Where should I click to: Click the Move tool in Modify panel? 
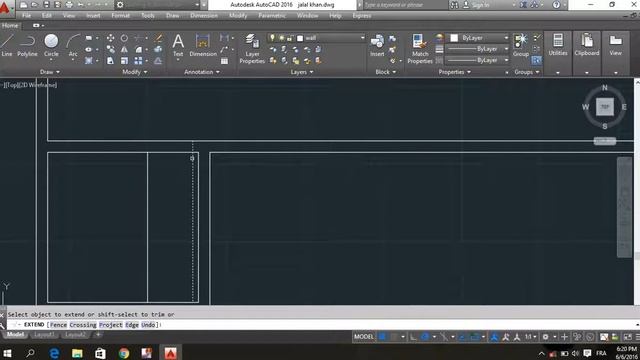pyautogui.click(x=110, y=38)
